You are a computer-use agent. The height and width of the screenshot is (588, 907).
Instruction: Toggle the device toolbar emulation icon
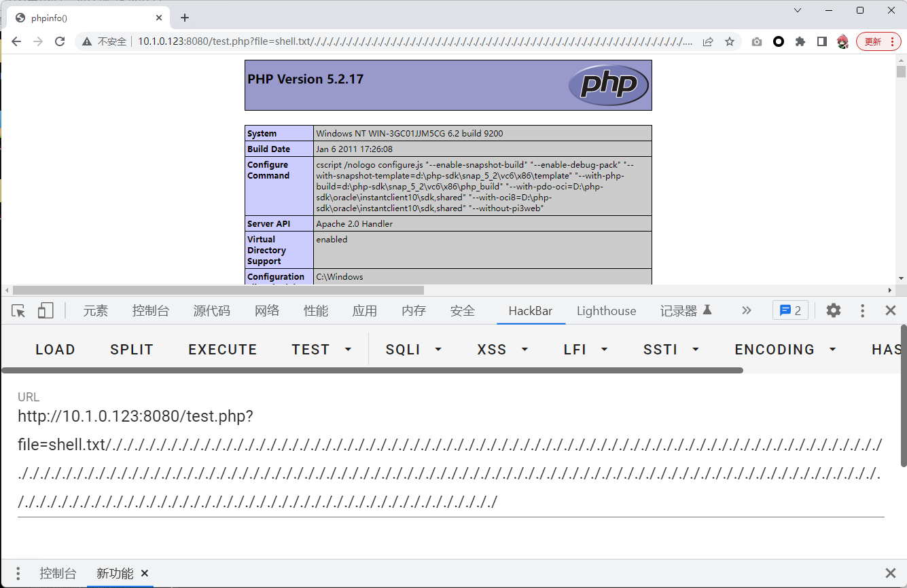pos(46,311)
